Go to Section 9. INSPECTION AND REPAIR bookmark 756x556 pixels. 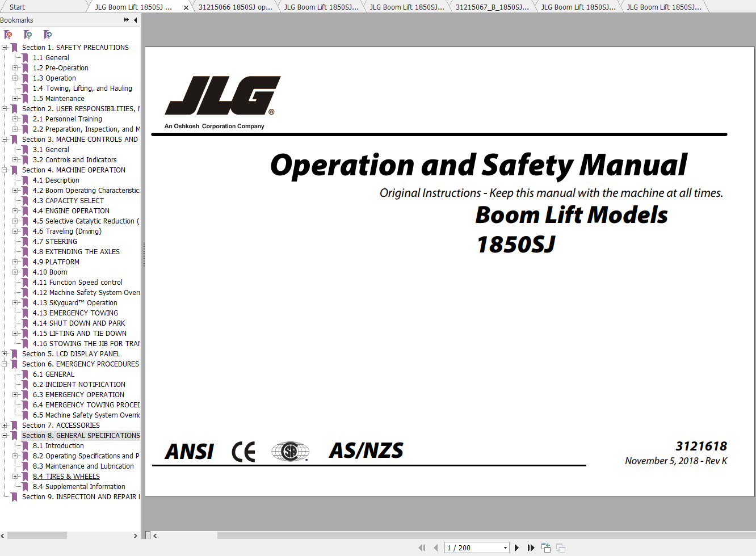(x=81, y=497)
